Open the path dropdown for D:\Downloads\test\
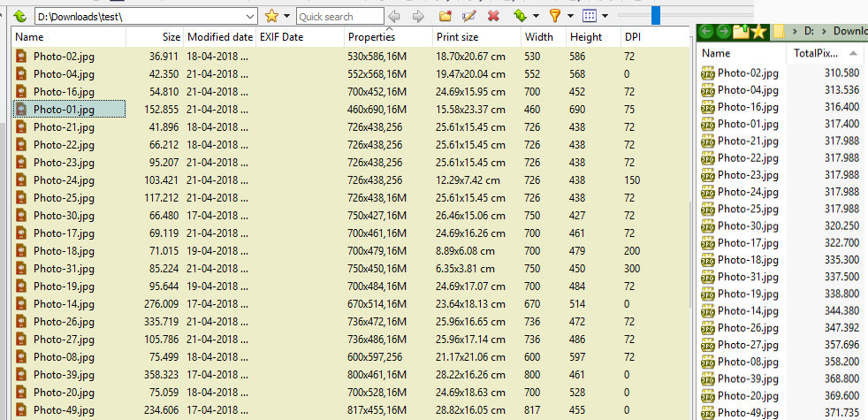 (x=250, y=17)
